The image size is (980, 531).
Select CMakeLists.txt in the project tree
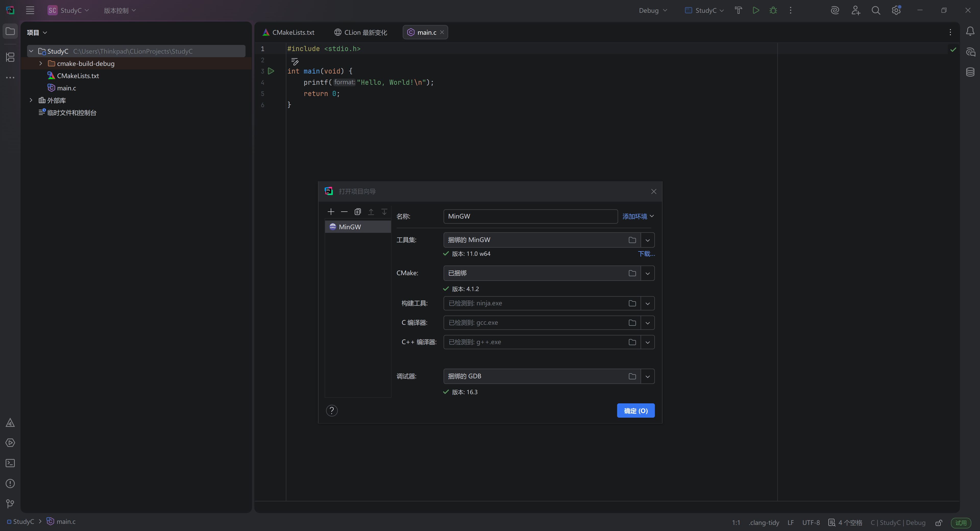[78, 76]
